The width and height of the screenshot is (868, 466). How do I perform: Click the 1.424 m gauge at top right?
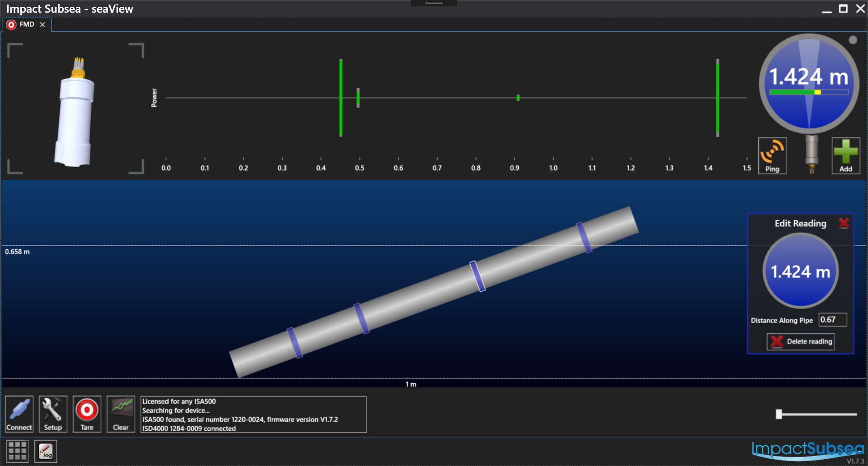click(x=809, y=84)
